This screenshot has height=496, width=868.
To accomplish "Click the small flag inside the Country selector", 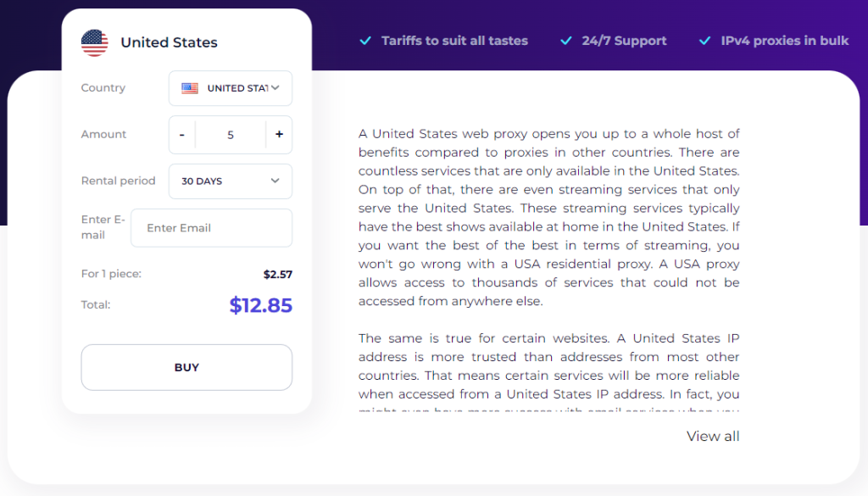I will click(190, 88).
